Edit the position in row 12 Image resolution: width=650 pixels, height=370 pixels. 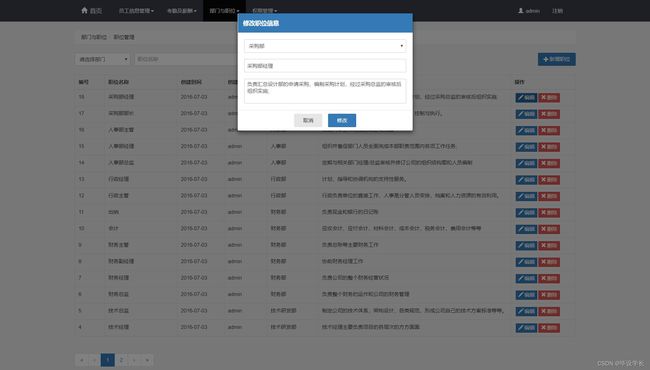pos(526,196)
